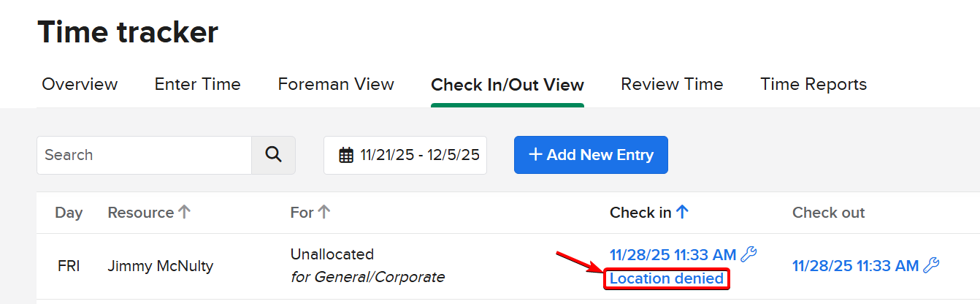Open the 11/21/25 - 12/5/25 date range picker

[x=405, y=155]
